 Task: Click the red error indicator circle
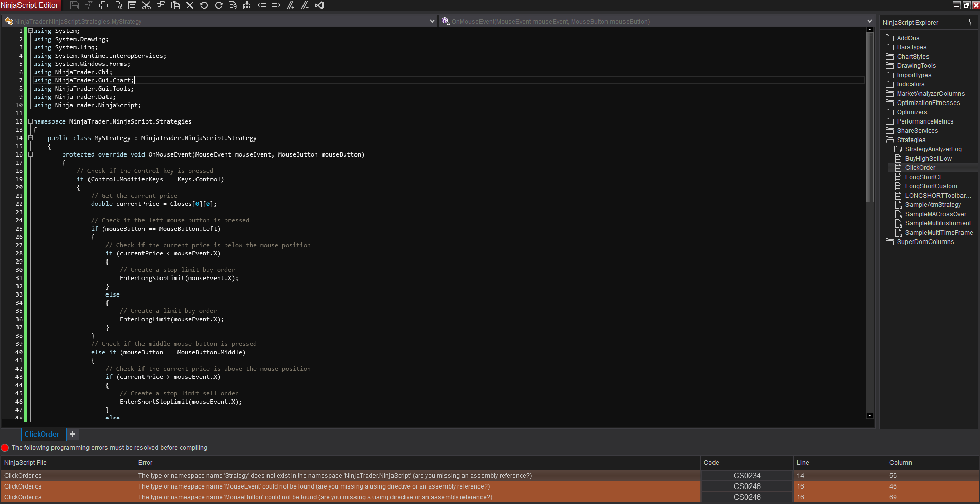tap(5, 448)
